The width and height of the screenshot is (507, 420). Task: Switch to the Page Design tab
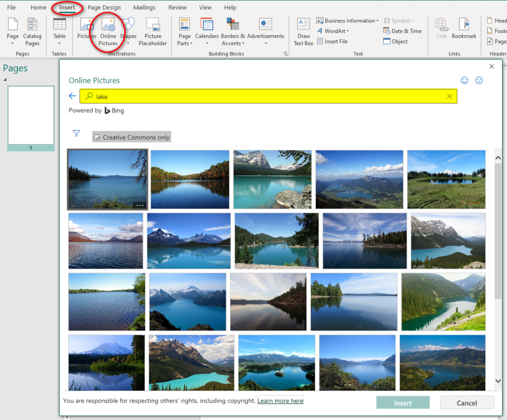click(104, 7)
